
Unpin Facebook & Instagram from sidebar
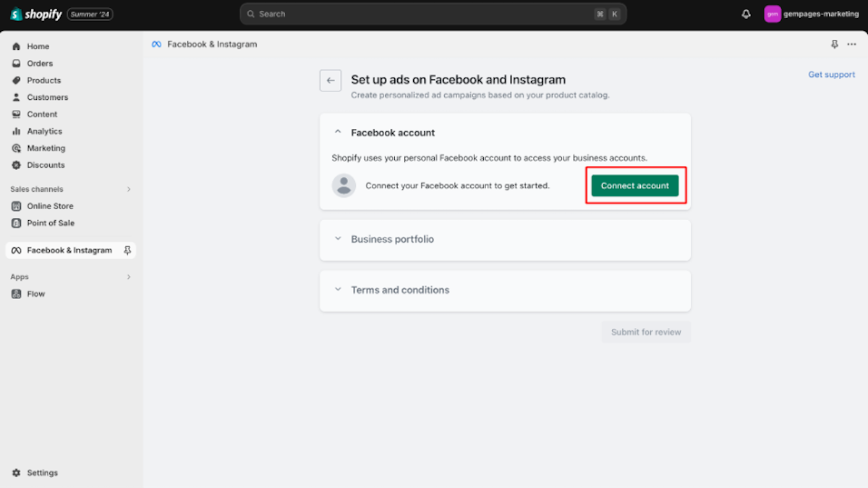click(127, 251)
